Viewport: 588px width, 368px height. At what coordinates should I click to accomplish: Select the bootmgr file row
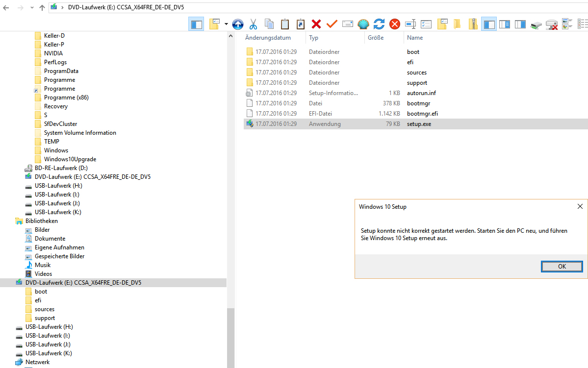(416, 103)
